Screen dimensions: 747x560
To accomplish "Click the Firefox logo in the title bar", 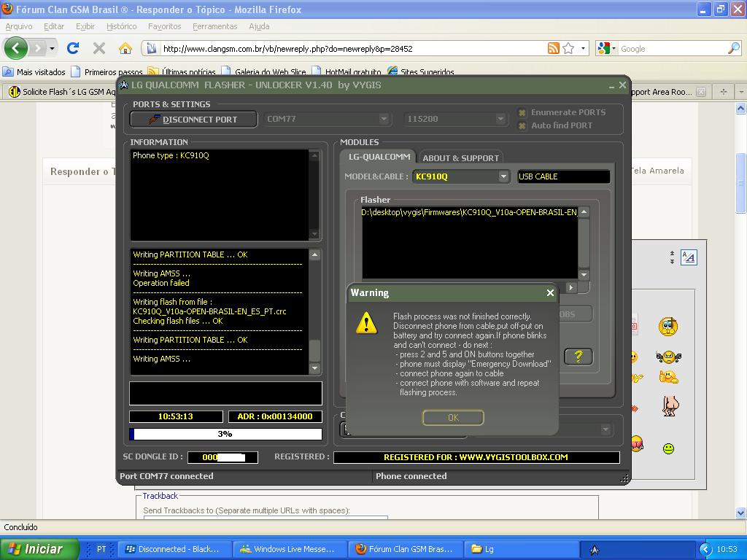I will tap(7, 9).
